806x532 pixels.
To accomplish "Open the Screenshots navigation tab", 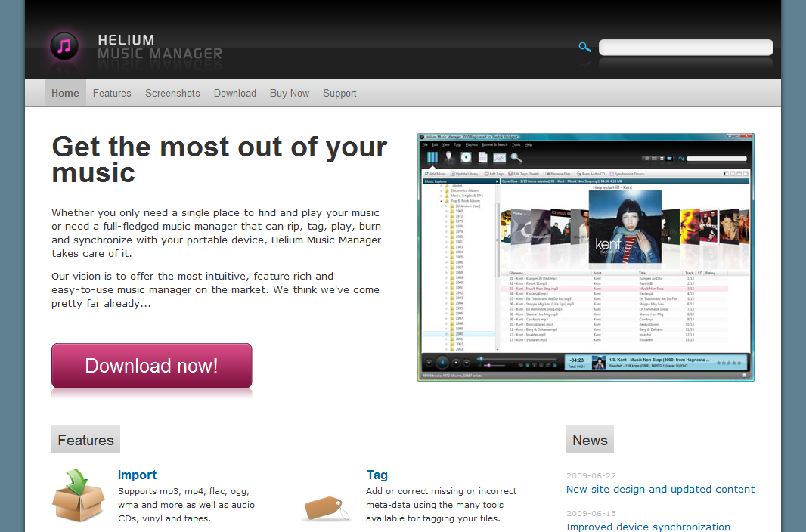I will [x=172, y=93].
